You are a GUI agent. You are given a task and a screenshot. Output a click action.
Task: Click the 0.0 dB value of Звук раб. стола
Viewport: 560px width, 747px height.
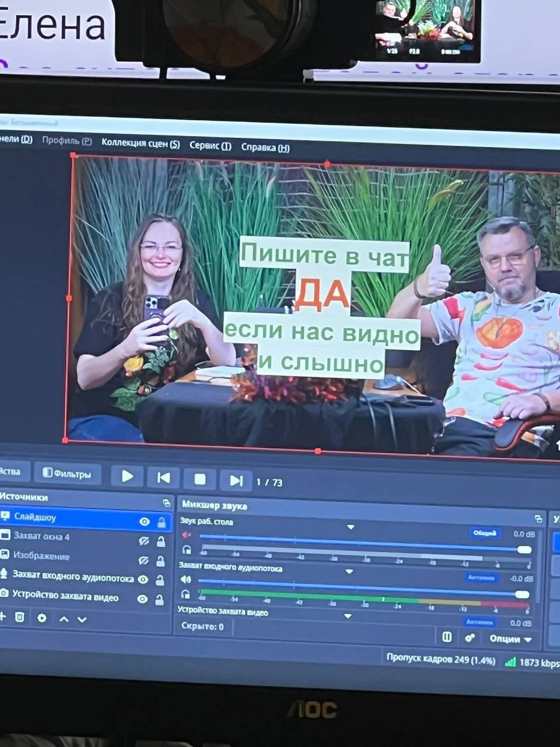[x=524, y=534]
